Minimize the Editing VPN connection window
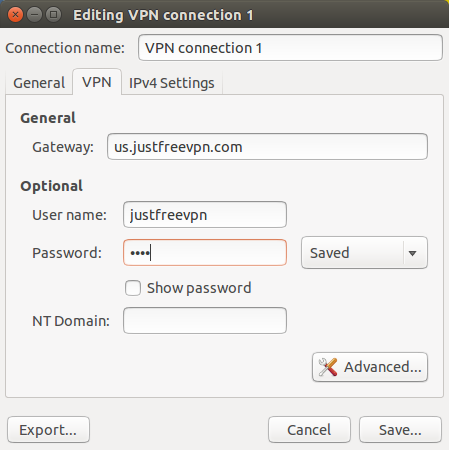 (34, 15)
